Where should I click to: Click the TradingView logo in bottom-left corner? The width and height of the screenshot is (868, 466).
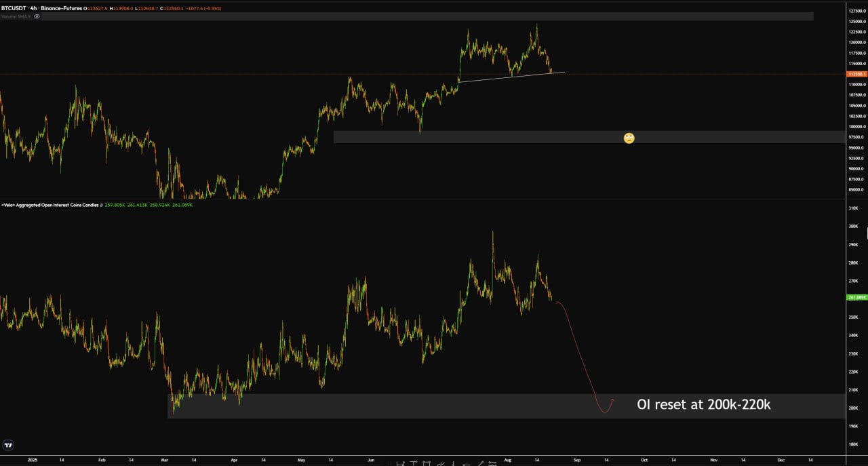pos(8,446)
